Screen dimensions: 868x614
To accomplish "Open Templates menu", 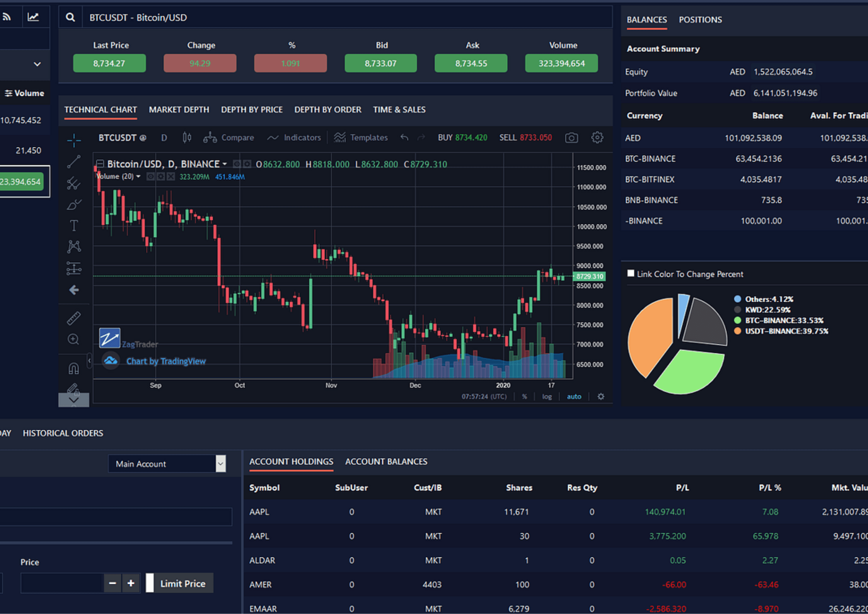I will coord(361,137).
